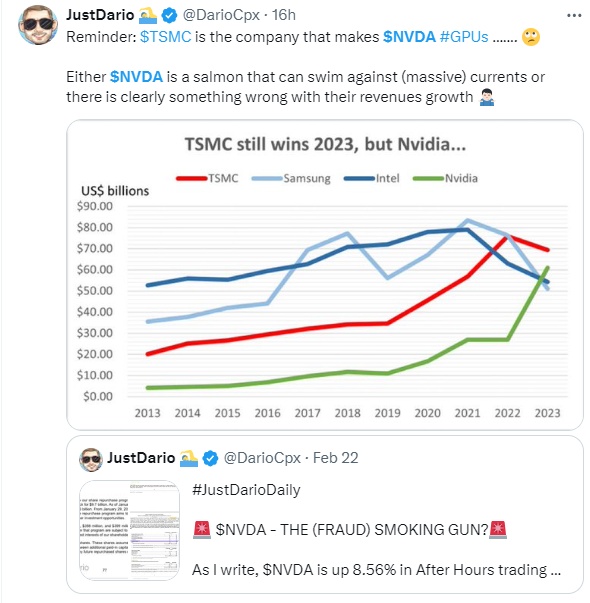Open the @DarioCpx handle in main tweet

click(x=221, y=15)
